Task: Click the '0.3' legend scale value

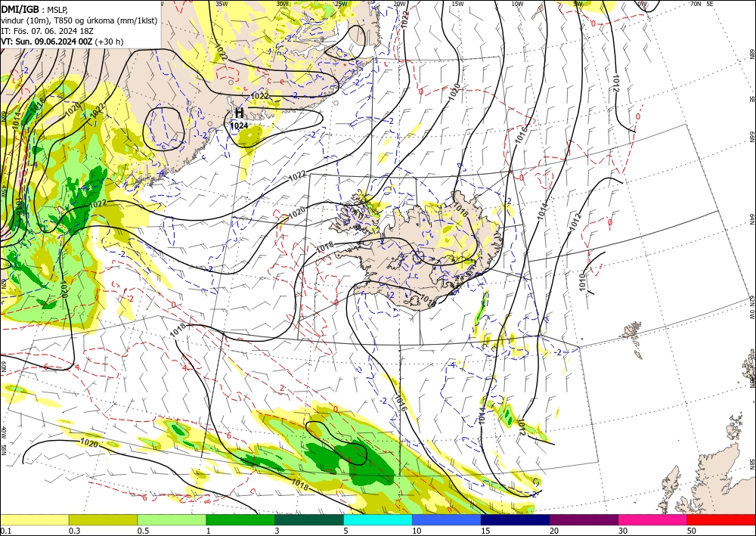Action: [x=74, y=531]
